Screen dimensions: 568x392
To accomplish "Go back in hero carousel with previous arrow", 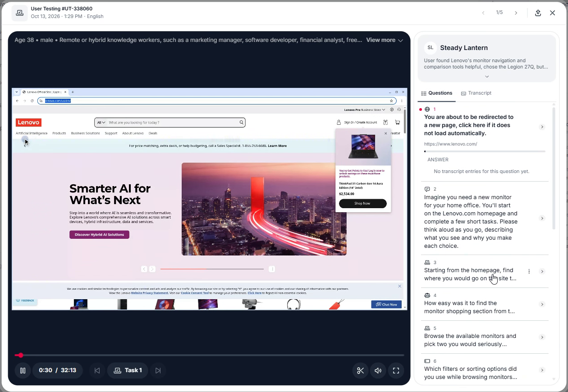I will pyautogui.click(x=144, y=269).
